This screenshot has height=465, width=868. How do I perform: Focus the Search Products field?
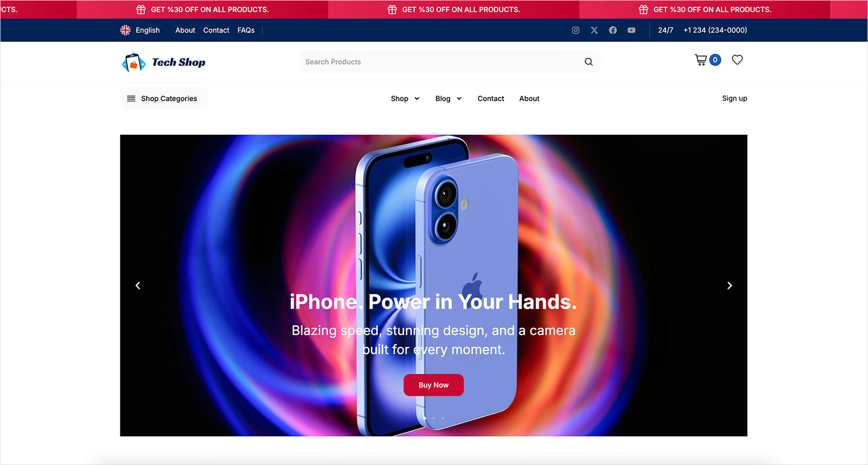[442, 62]
